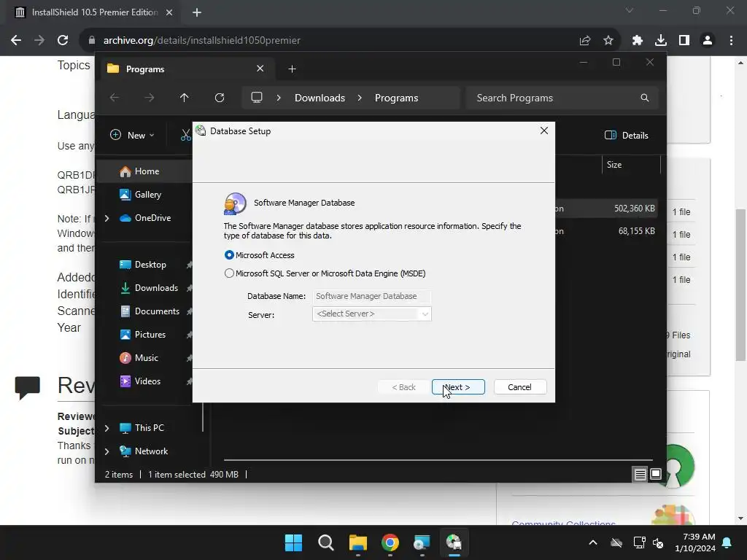Select OneDrive in Explorer sidebar
Image resolution: width=747 pixels, height=560 pixels.
tap(145, 218)
